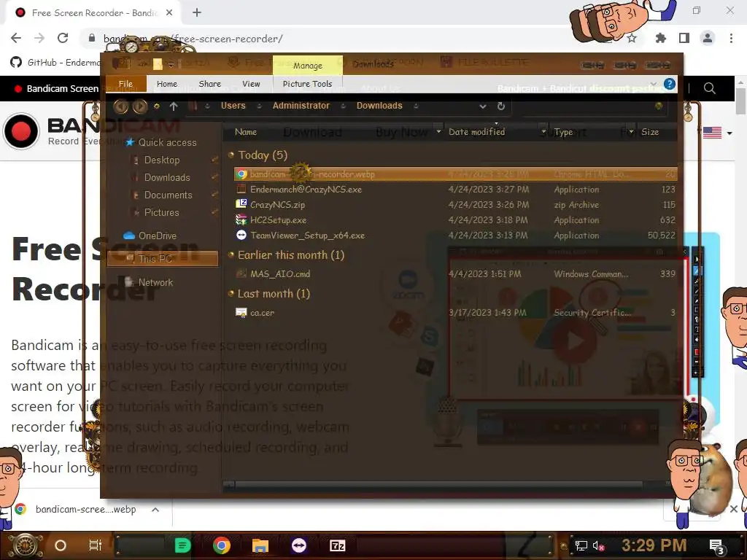Select Desktop in navigation pane

[162, 160]
